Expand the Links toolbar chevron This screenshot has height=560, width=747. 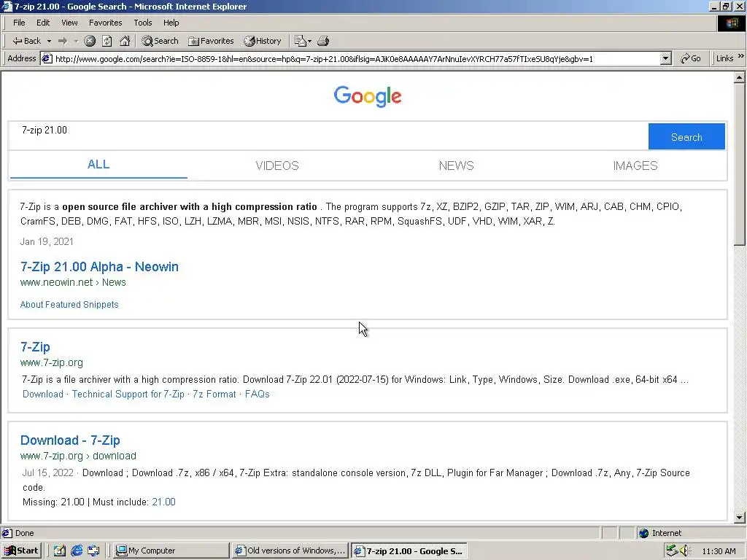coord(741,57)
